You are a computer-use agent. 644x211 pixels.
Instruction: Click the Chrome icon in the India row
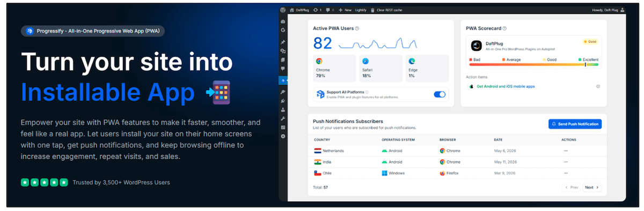(x=442, y=162)
